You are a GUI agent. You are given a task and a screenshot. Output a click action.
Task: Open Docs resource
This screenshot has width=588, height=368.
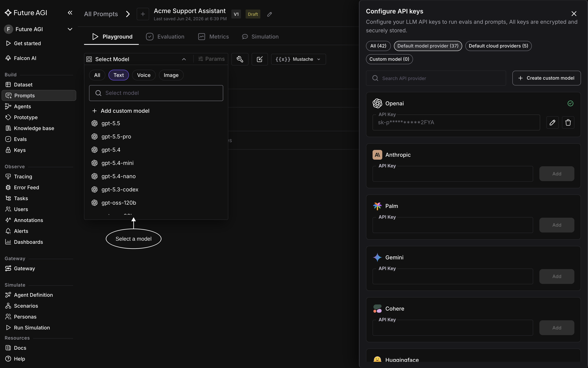click(16, 348)
